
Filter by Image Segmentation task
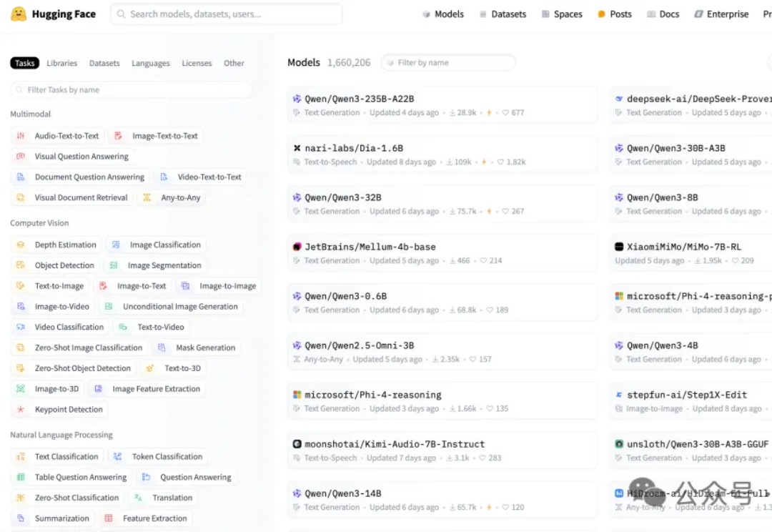pos(155,265)
